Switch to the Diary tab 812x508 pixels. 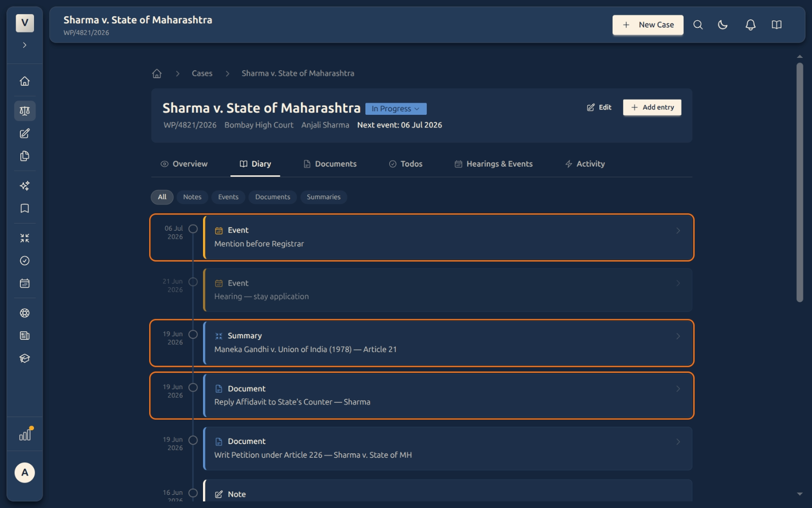[255, 164]
